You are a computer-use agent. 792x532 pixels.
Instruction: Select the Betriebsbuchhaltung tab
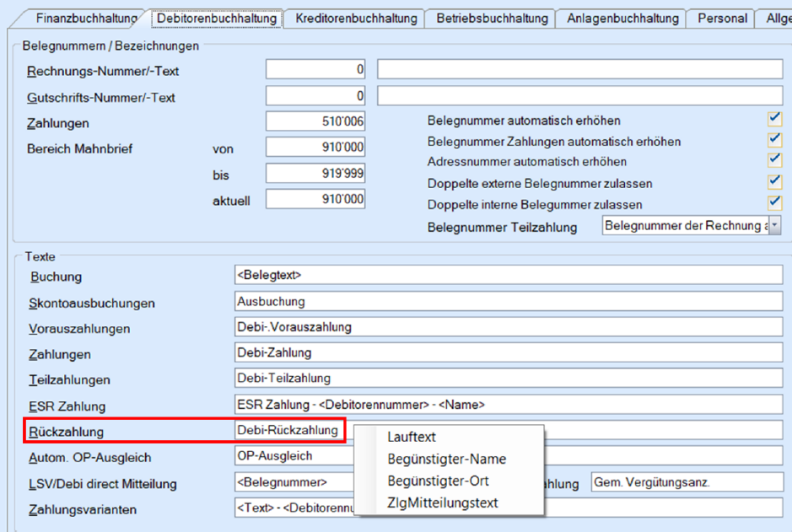(x=492, y=18)
